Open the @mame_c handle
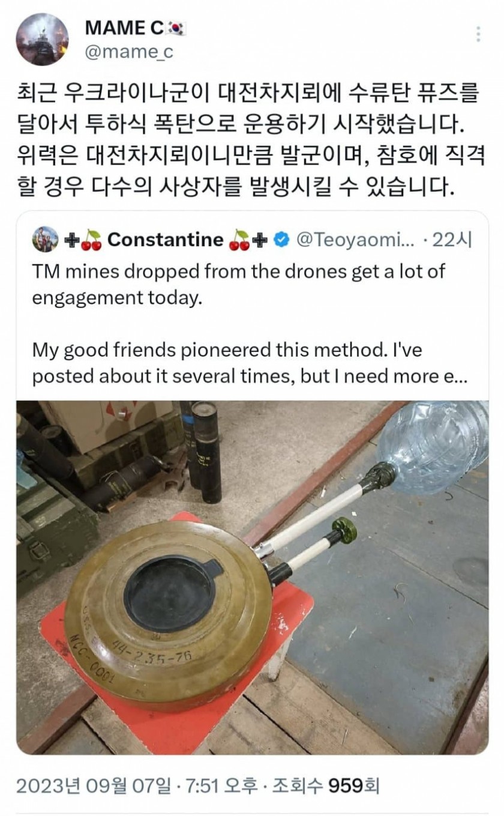This screenshot has height=816, width=504. tap(129, 52)
